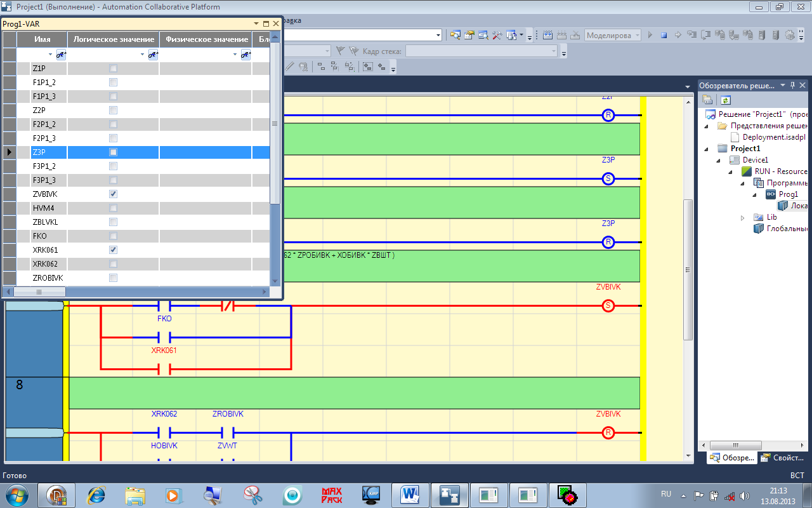Screen dimensions: 812x508
Task: Click the volume speaker icon in the system tray
Action: (744, 495)
